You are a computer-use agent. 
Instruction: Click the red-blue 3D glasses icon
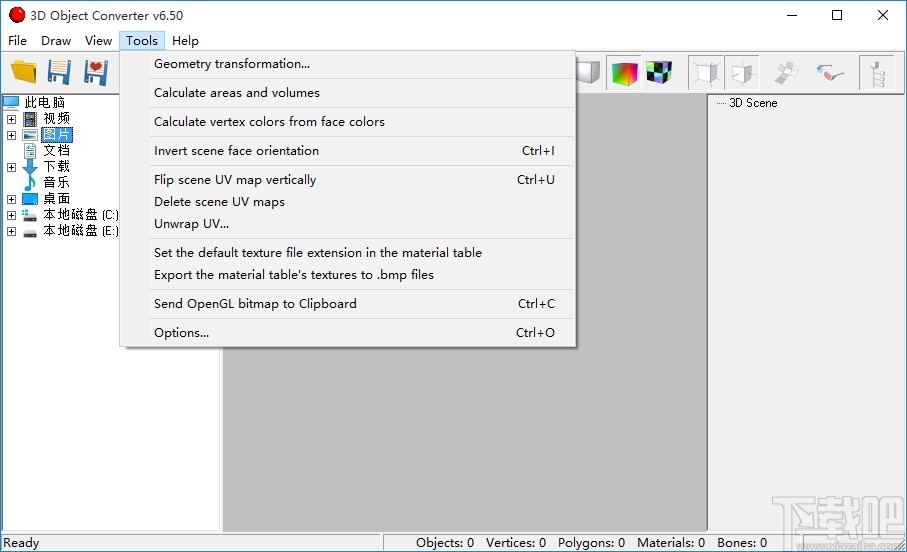(x=829, y=73)
